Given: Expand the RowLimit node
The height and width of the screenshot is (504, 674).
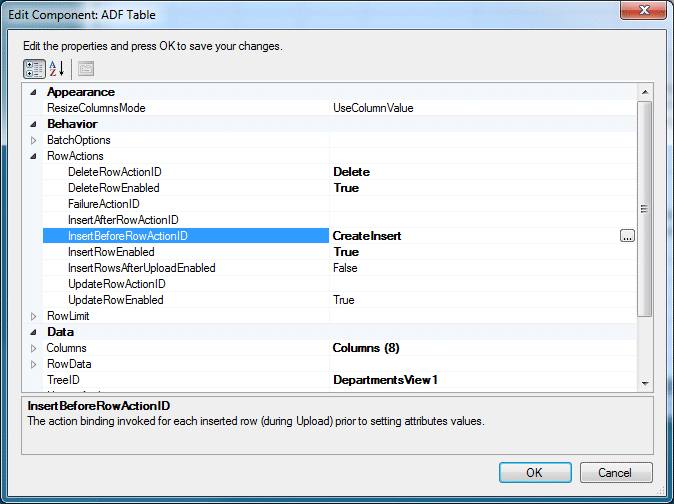Looking at the screenshot, I should coord(34,316).
